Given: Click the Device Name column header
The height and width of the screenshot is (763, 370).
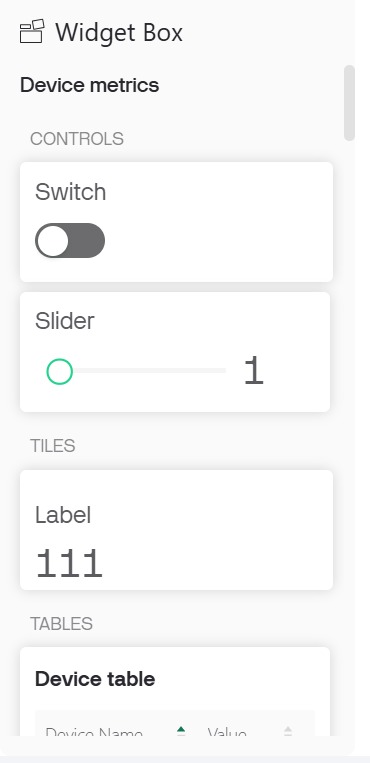Looking at the screenshot, I should (94, 731).
